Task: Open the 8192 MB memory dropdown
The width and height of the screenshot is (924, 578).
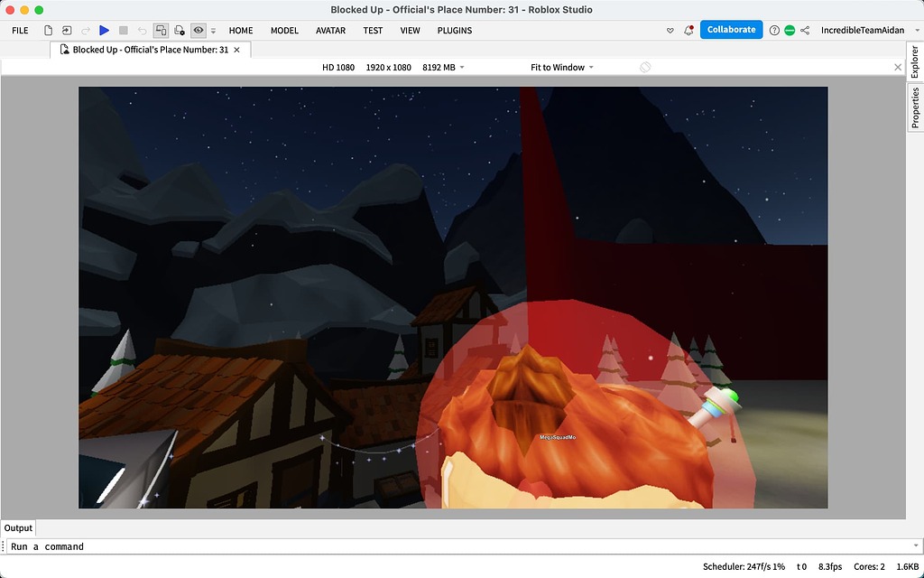Action: (x=443, y=68)
